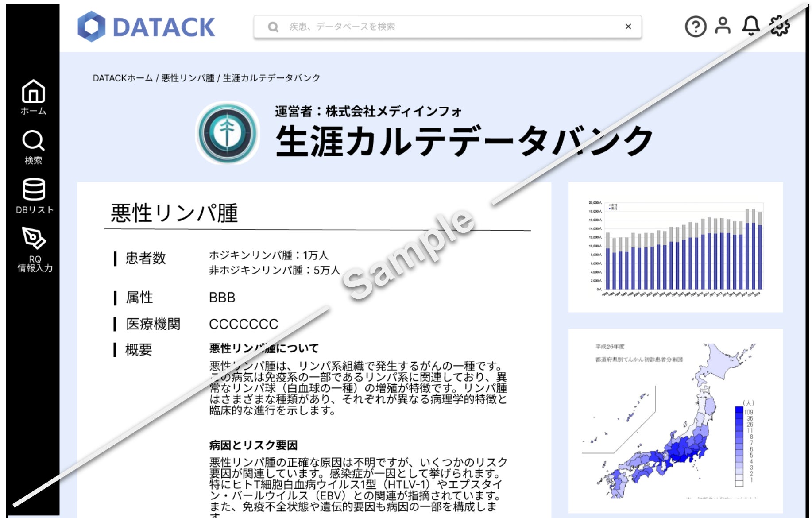Screen dimensions: 812x518
Task: Open the help question mark icon
Action: point(696,27)
